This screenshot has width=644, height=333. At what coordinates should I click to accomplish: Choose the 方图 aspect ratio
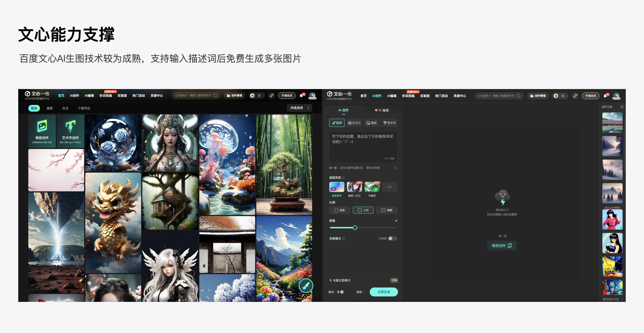(x=363, y=210)
